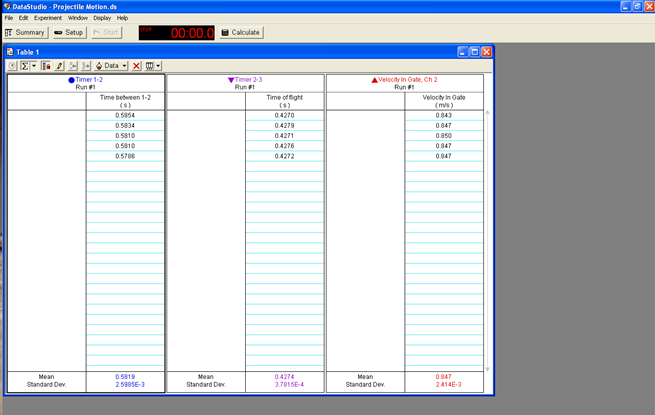Viewport: 655px width, 415px height.
Task: Open the Data dropdown menu
Action: 111,66
